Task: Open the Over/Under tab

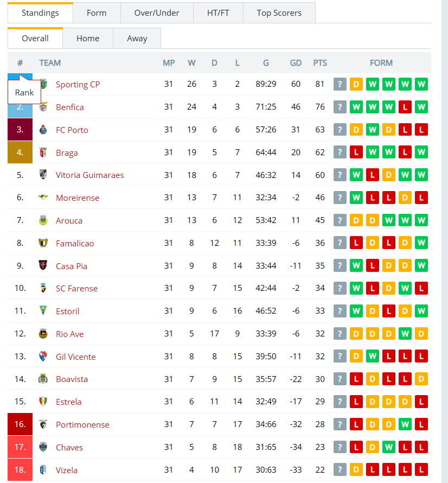Action: [157, 13]
